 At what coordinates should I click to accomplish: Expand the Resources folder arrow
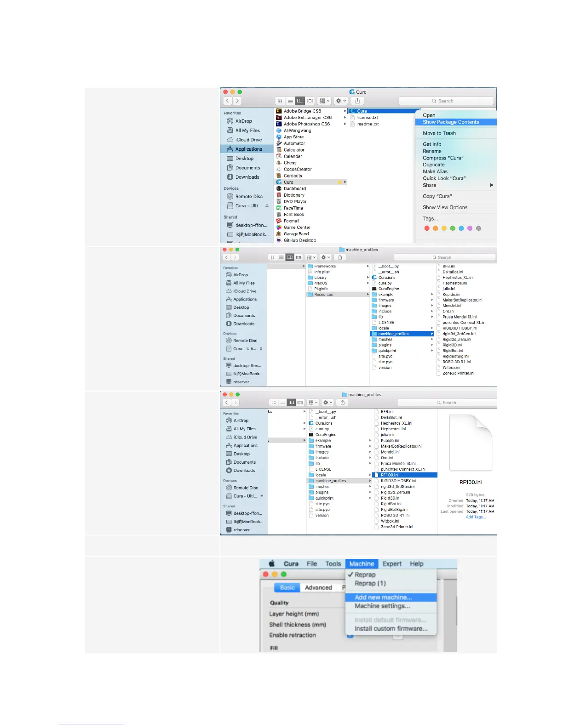368,294
